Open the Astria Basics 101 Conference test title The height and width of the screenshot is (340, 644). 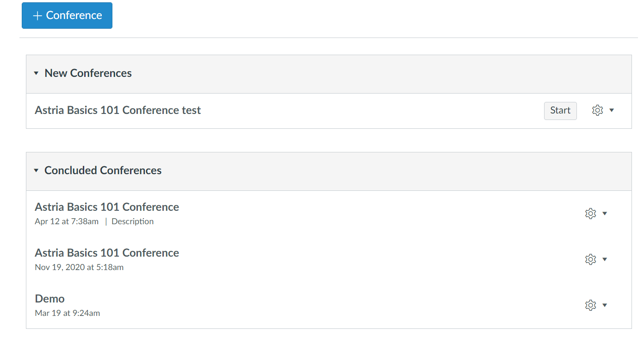pyautogui.click(x=118, y=110)
